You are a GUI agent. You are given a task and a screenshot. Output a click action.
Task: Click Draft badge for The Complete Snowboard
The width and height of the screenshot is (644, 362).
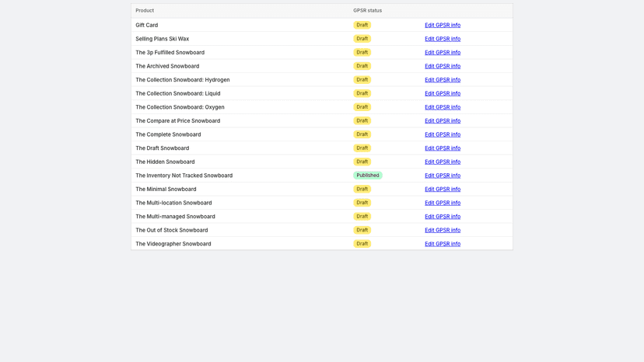point(362,134)
